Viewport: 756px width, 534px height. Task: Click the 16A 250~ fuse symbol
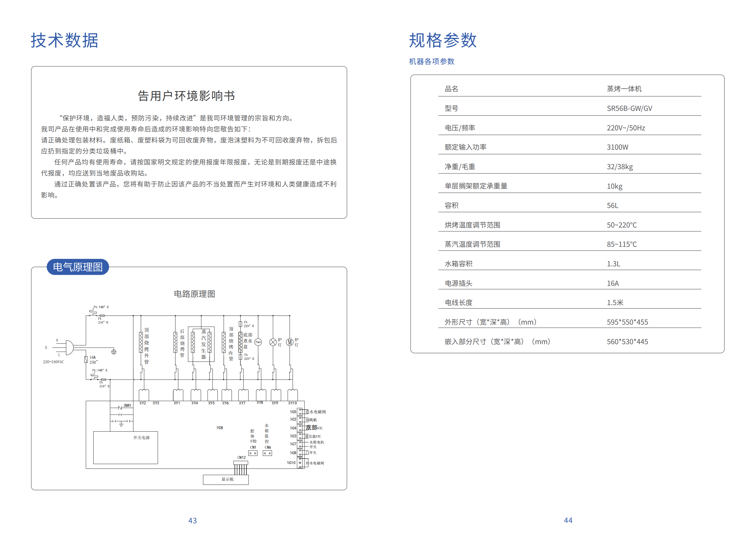click(86, 359)
